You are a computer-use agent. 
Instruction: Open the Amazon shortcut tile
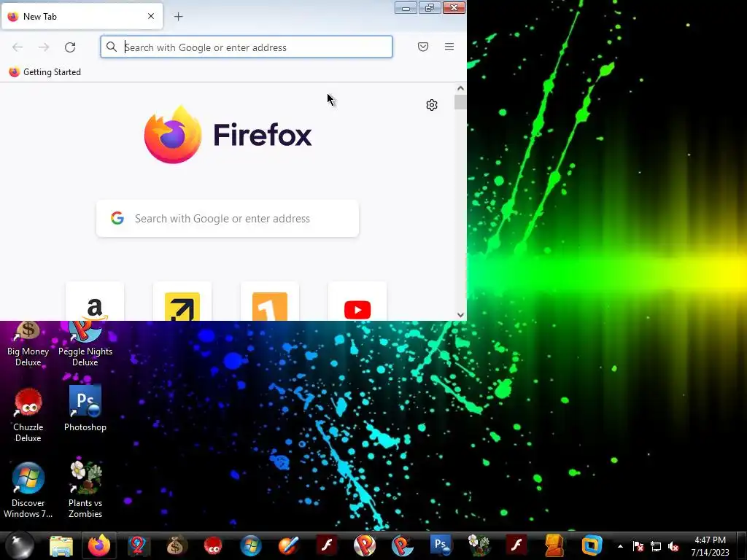[x=95, y=302]
